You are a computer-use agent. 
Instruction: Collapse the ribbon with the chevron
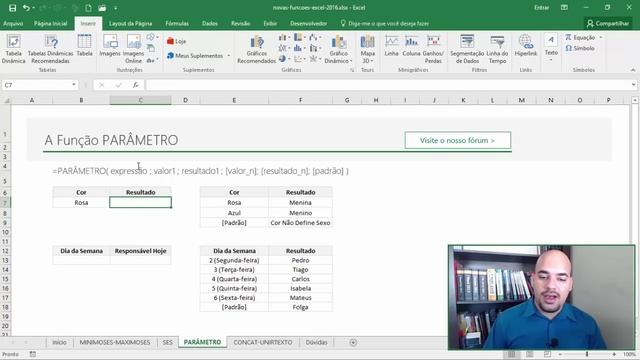tap(633, 70)
